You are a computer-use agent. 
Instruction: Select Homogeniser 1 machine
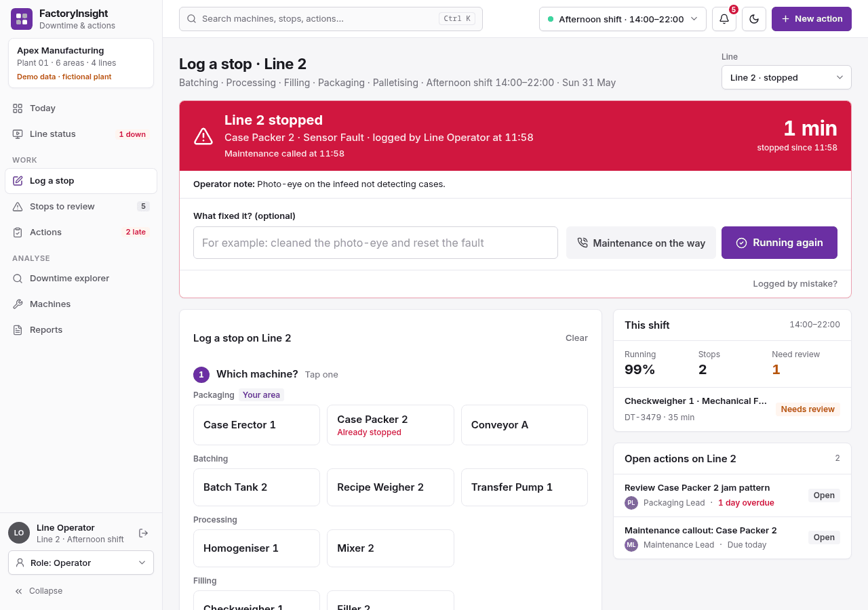[x=256, y=548]
